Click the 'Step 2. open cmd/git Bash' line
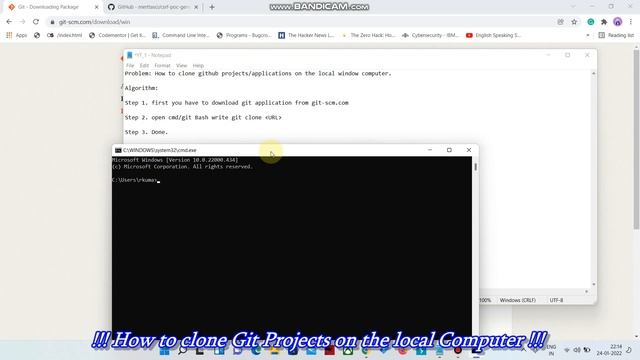The width and height of the screenshot is (640, 360). pos(203,118)
